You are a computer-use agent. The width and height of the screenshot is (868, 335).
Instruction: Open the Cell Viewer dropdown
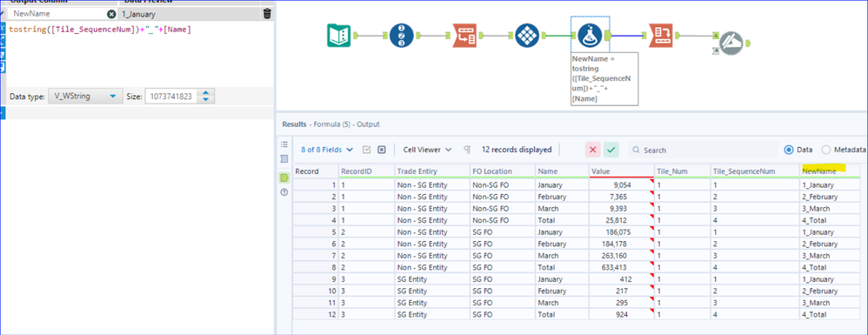pos(427,150)
